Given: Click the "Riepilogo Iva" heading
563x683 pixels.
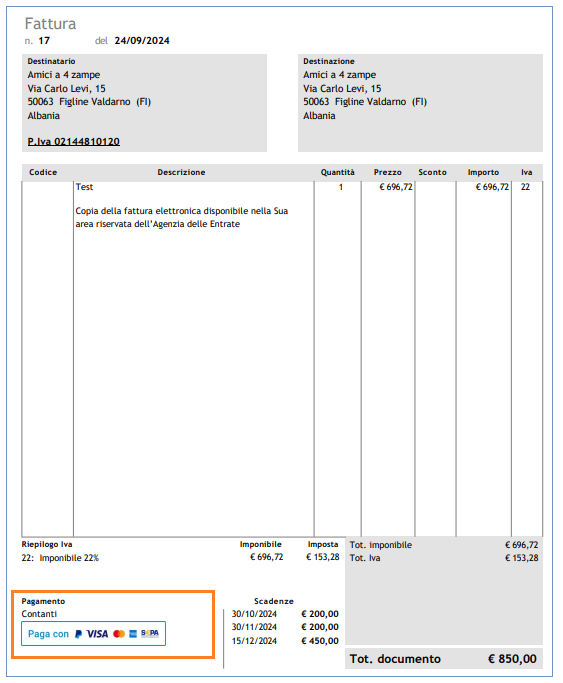Looking at the screenshot, I should 47,544.
